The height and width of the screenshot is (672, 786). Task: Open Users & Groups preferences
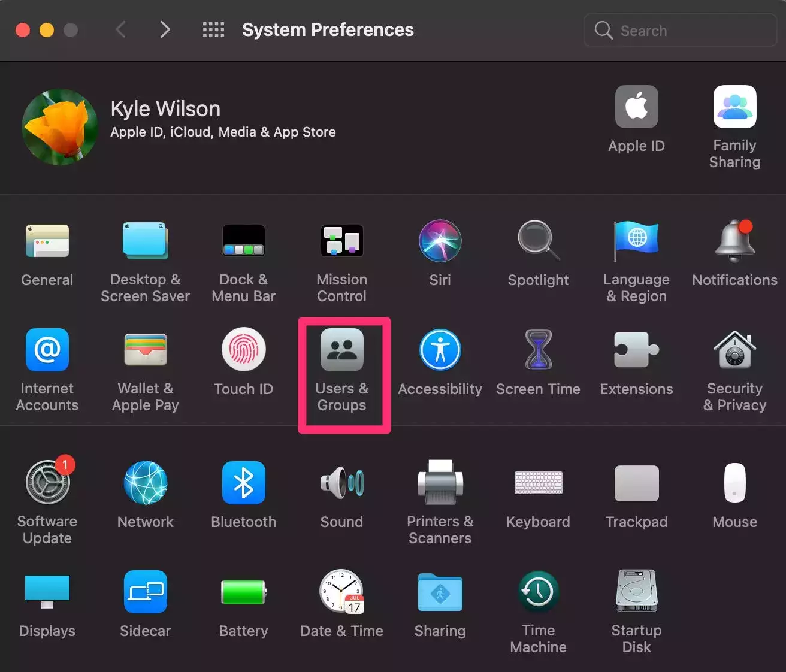tap(342, 350)
